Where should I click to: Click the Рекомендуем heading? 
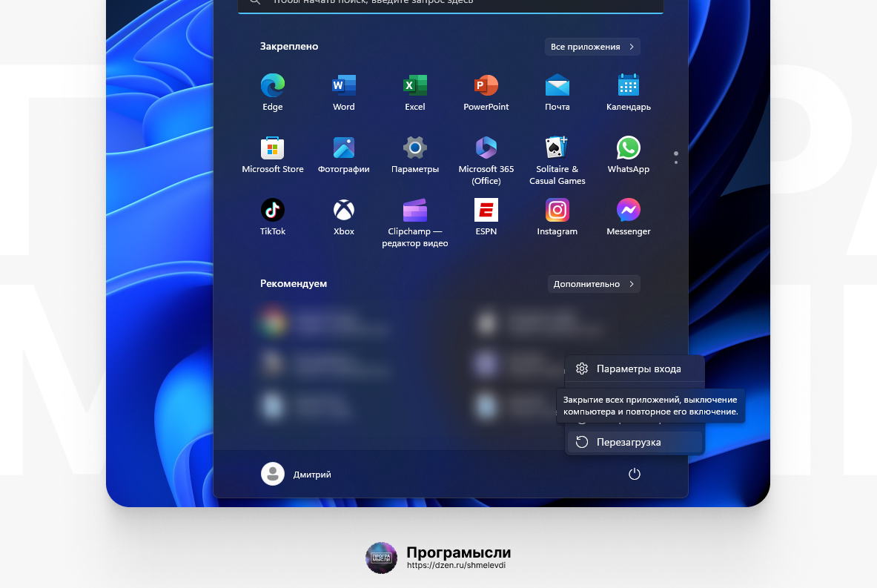(293, 284)
